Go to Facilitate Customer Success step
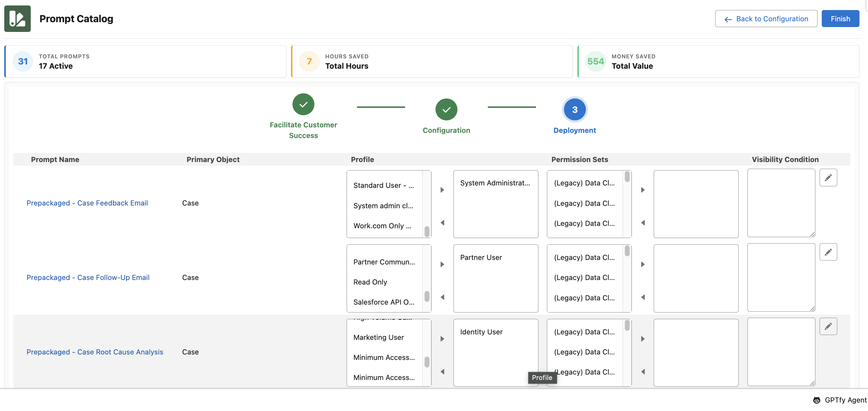This screenshot has width=868, height=411. (x=303, y=104)
